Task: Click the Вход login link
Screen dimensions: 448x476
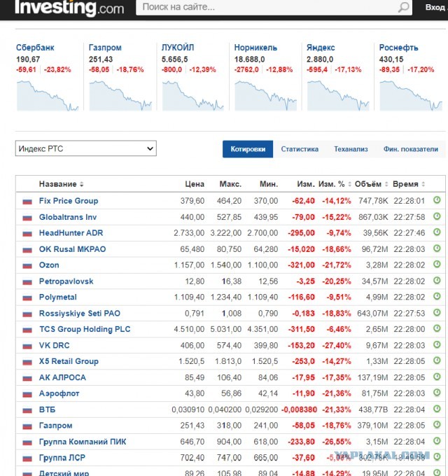Action: pyautogui.click(x=435, y=7)
